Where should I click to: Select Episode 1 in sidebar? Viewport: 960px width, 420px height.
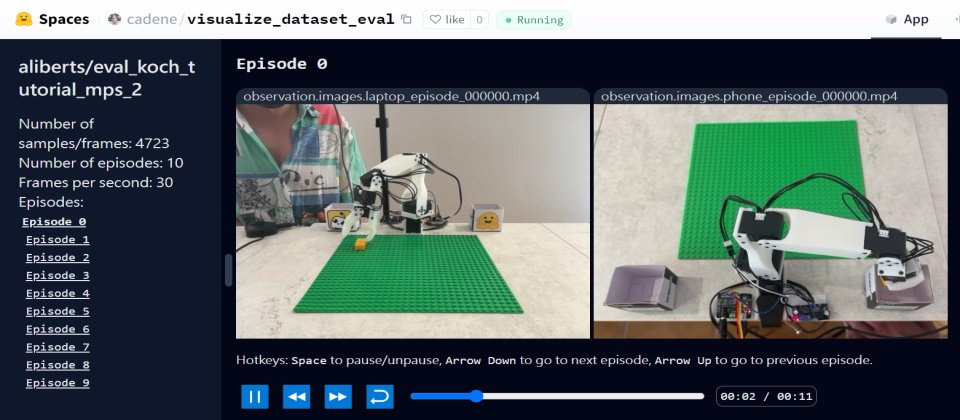pos(58,239)
